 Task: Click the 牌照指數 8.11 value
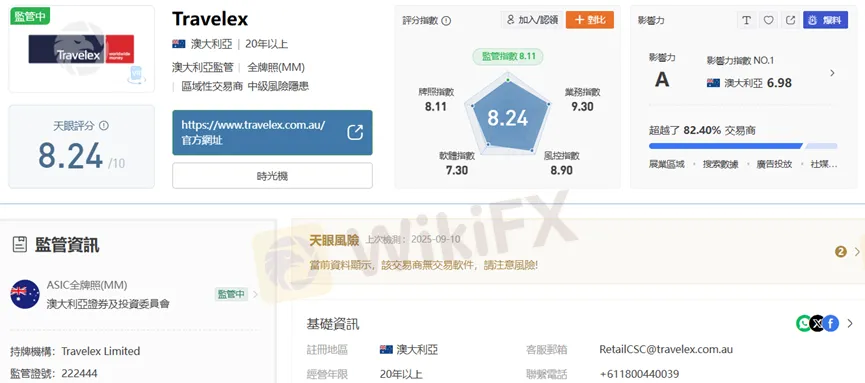[436, 107]
